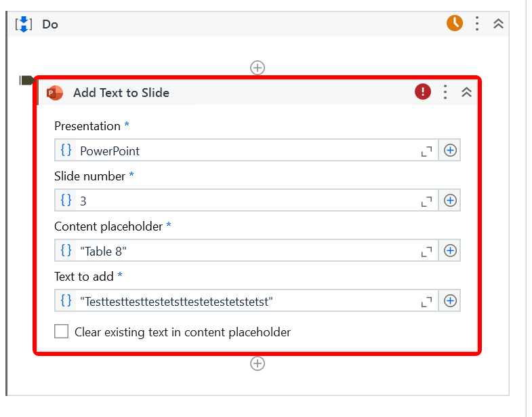
Task: Click the Presentation field containing PowerPoint
Action: 244,151
